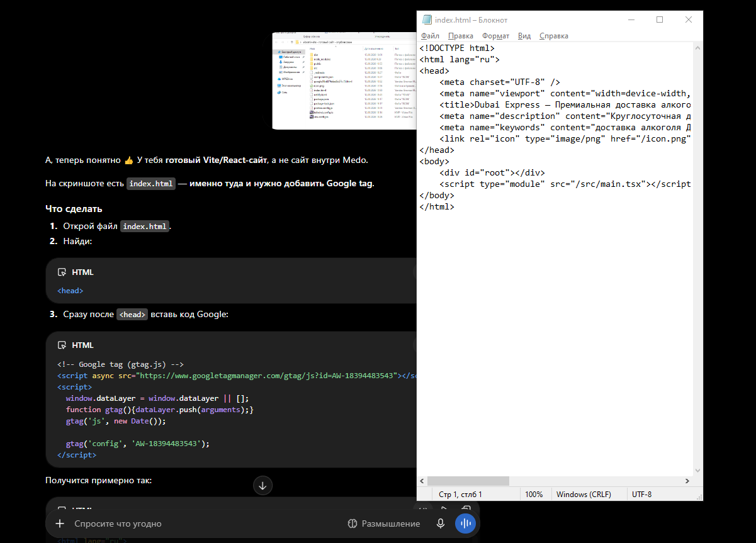The height and width of the screenshot is (543, 756).
Task: Click the Notepad icon in the title bar
Action: (427, 20)
